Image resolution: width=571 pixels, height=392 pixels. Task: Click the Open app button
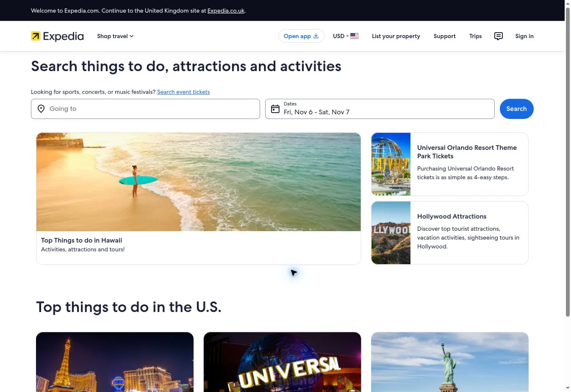click(x=301, y=36)
